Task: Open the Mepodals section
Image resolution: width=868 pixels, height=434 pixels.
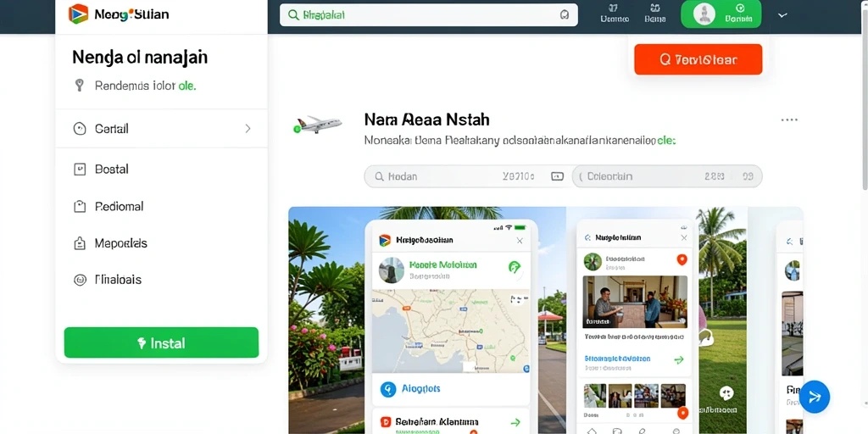Action: coord(120,243)
